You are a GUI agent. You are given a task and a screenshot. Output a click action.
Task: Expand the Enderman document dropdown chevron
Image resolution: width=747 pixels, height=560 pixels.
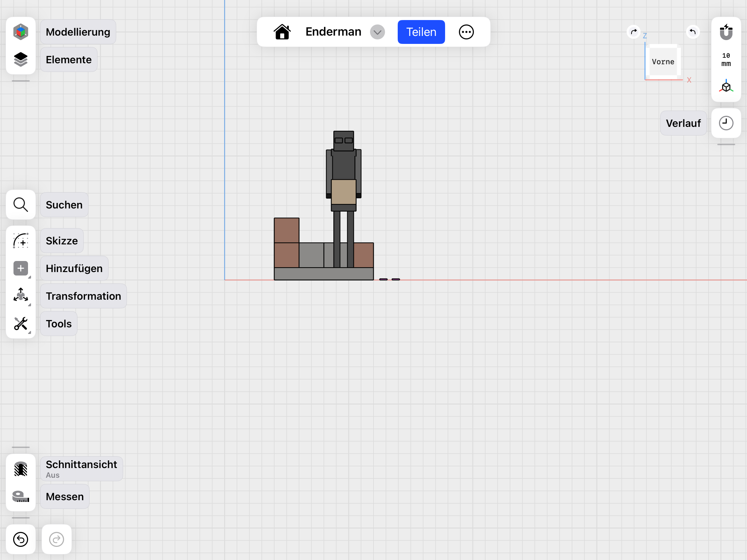(377, 32)
